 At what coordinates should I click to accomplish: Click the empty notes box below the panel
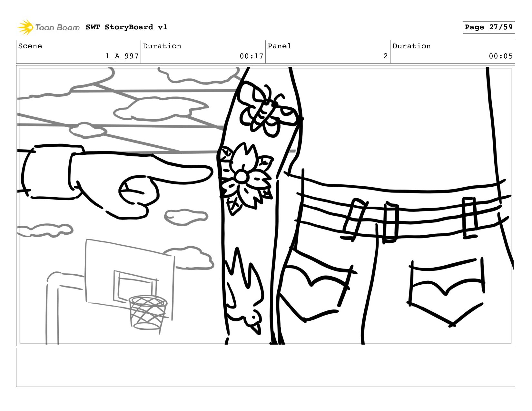click(265, 367)
